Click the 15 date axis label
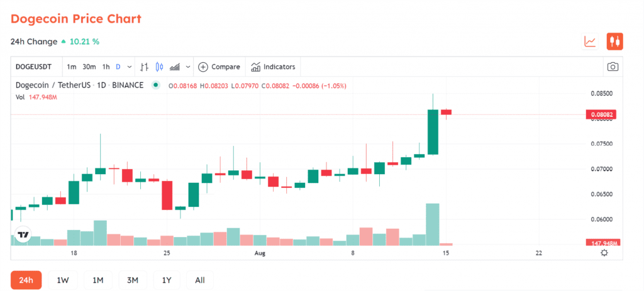 [x=446, y=253]
